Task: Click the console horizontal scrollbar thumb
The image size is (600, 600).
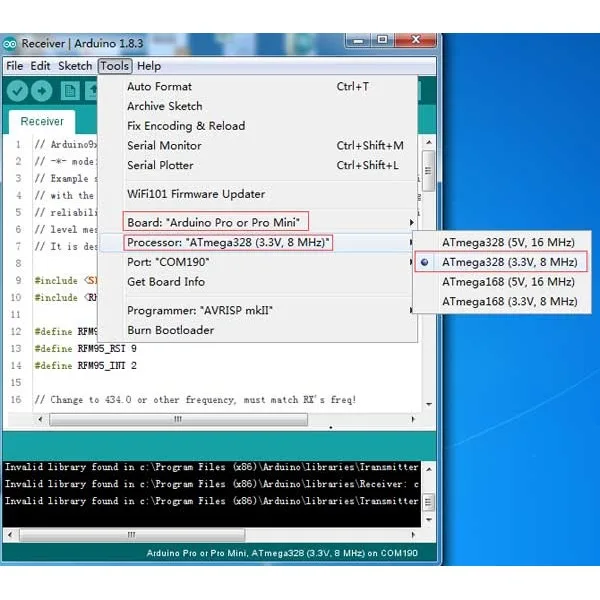Action: pos(132,535)
